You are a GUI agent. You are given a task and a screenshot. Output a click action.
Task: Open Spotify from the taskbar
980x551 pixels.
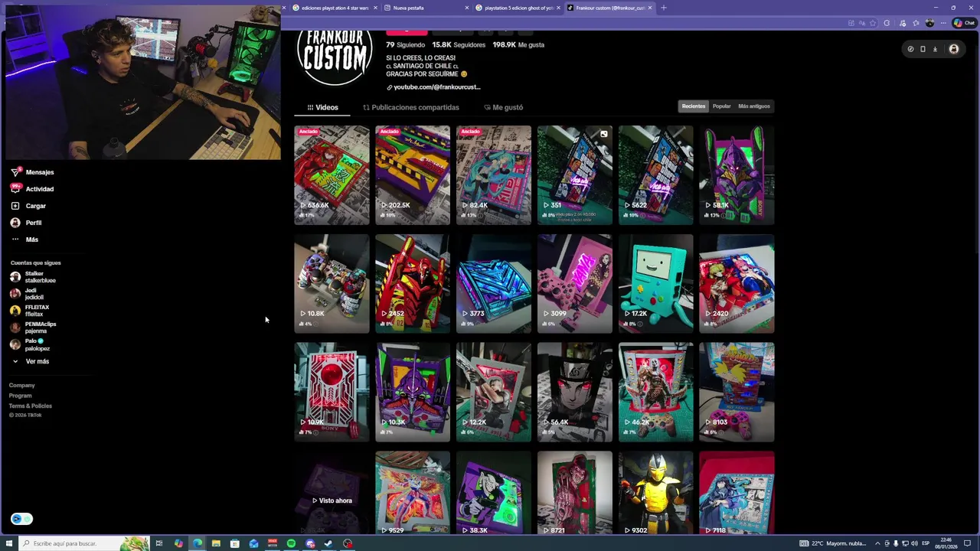pyautogui.click(x=292, y=543)
